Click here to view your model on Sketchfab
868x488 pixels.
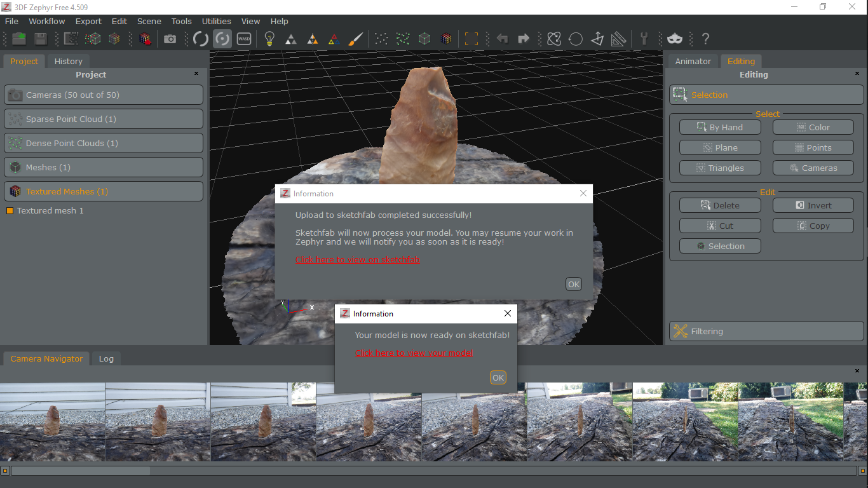coord(414,353)
